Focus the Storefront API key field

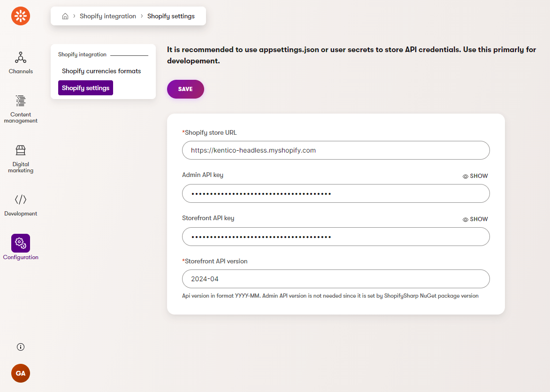tap(336, 237)
